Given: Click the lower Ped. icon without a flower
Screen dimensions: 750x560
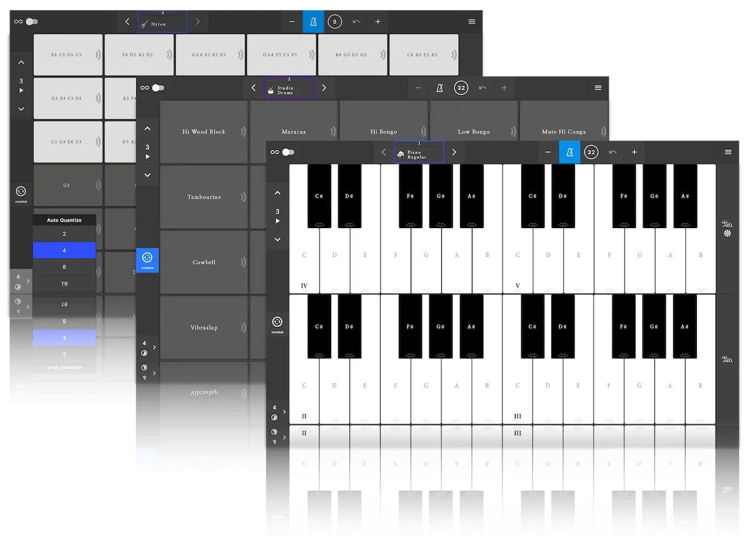Looking at the screenshot, I should (x=727, y=359).
